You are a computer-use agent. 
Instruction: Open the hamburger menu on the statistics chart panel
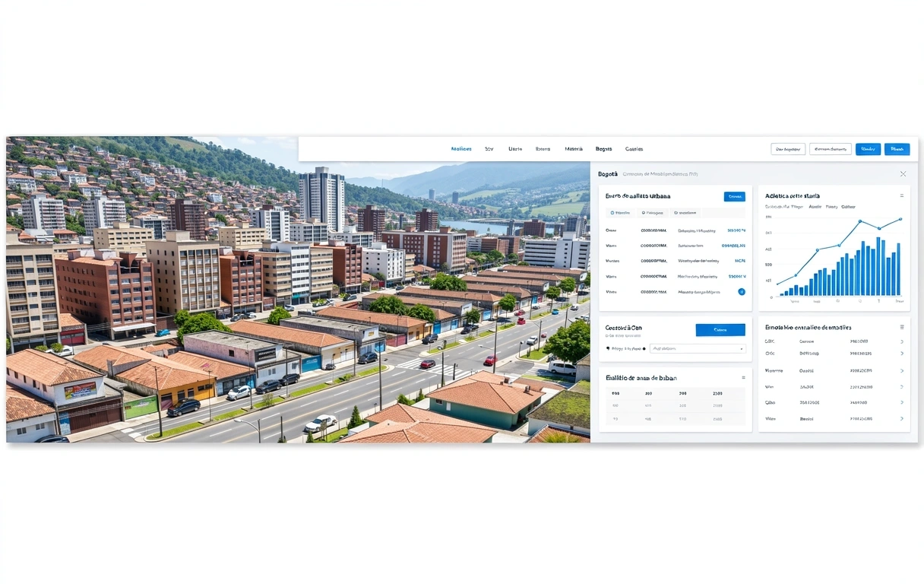(x=902, y=195)
